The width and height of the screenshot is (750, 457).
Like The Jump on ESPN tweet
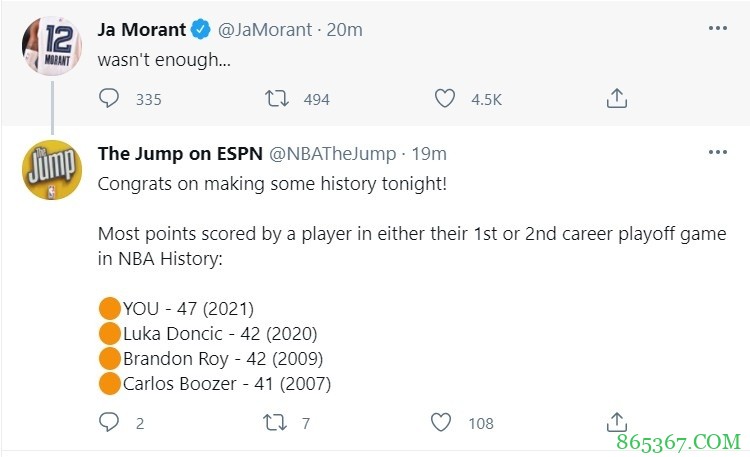click(441, 422)
